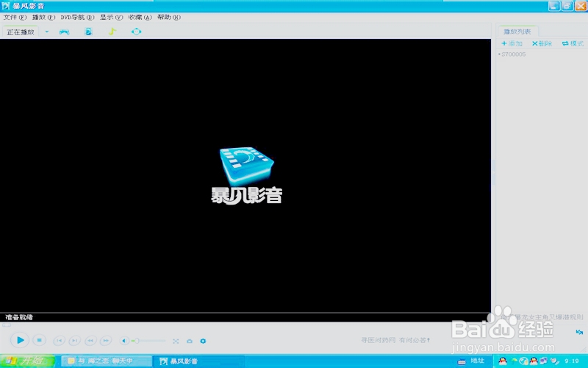Image resolution: width=588 pixels, height=368 pixels.
Task: Adjust the volume slider
Action: (148, 341)
